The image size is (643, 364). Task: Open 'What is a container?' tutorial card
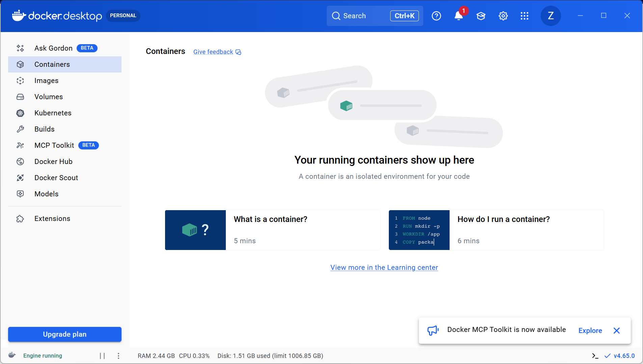click(x=272, y=230)
